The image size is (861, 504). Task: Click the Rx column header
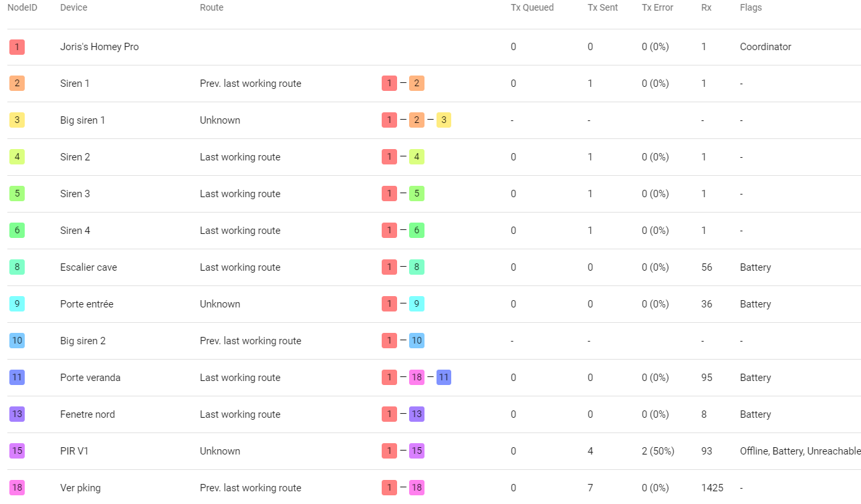(707, 8)
